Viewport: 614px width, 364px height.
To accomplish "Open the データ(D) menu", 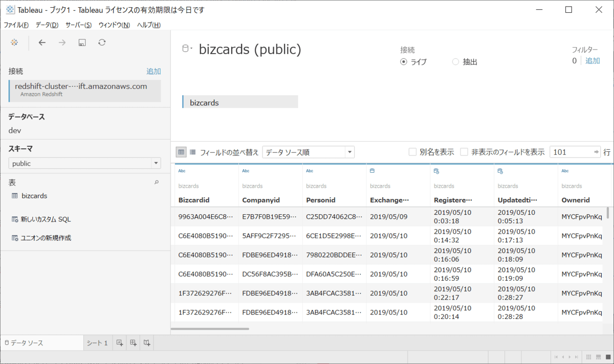I will tap(47, 25).
